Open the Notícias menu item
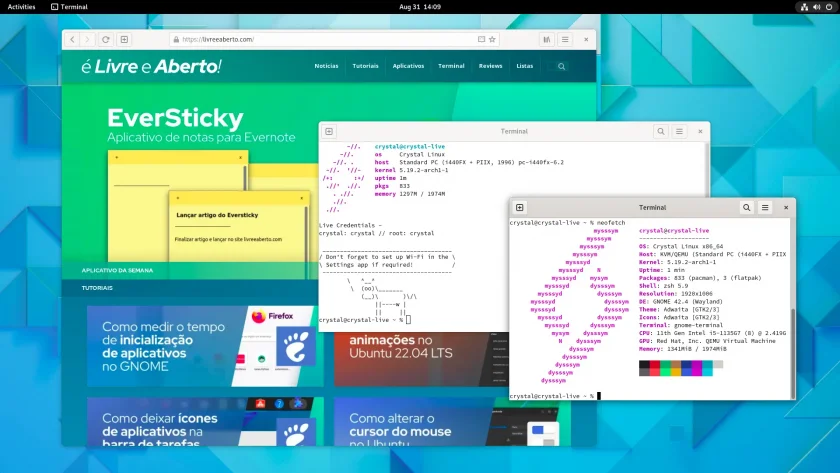840x473 pixels. tap(326, 66)
